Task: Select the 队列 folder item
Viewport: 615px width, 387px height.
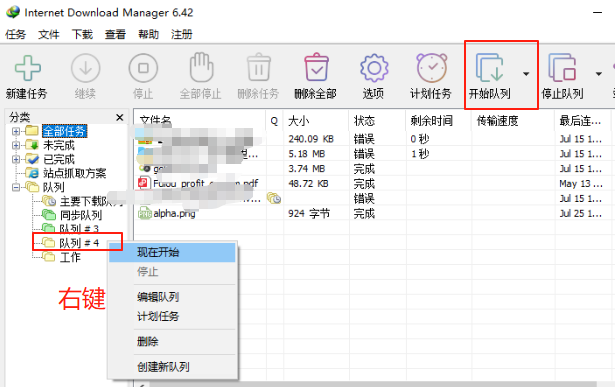Action: tap(53, 187)
